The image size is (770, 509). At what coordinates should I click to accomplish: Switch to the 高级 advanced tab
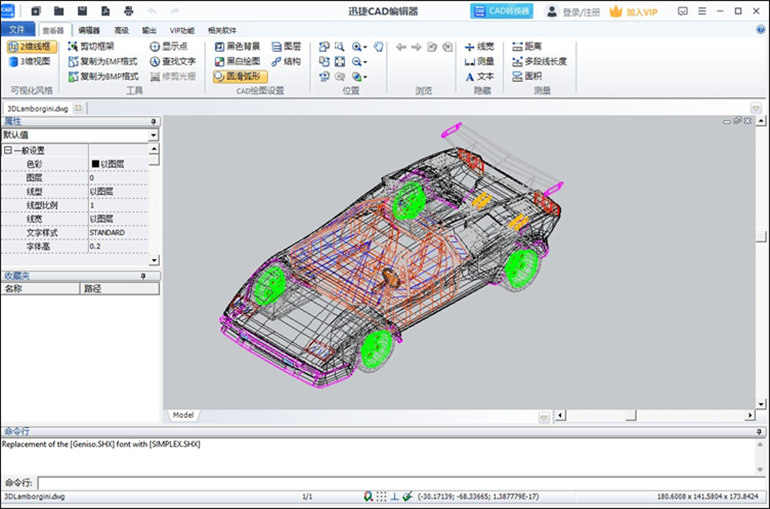coord(121,30)
